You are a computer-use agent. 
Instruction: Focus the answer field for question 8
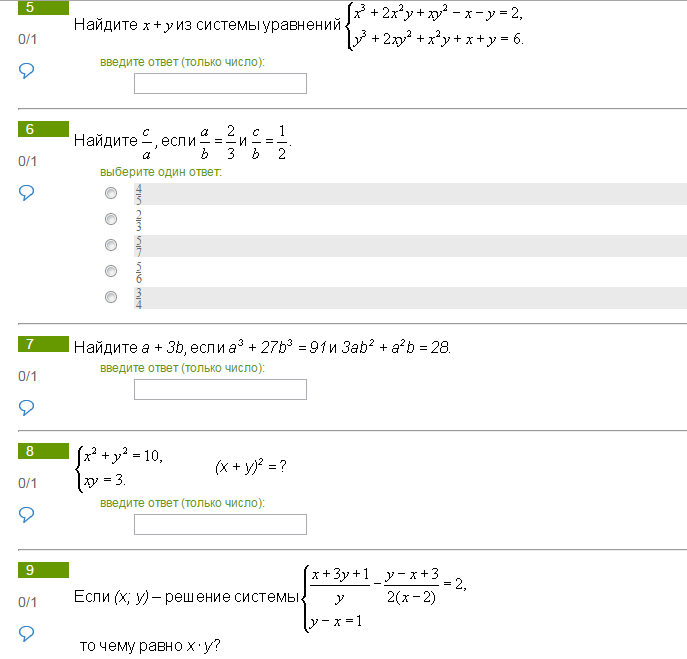[x=220, y=524]
